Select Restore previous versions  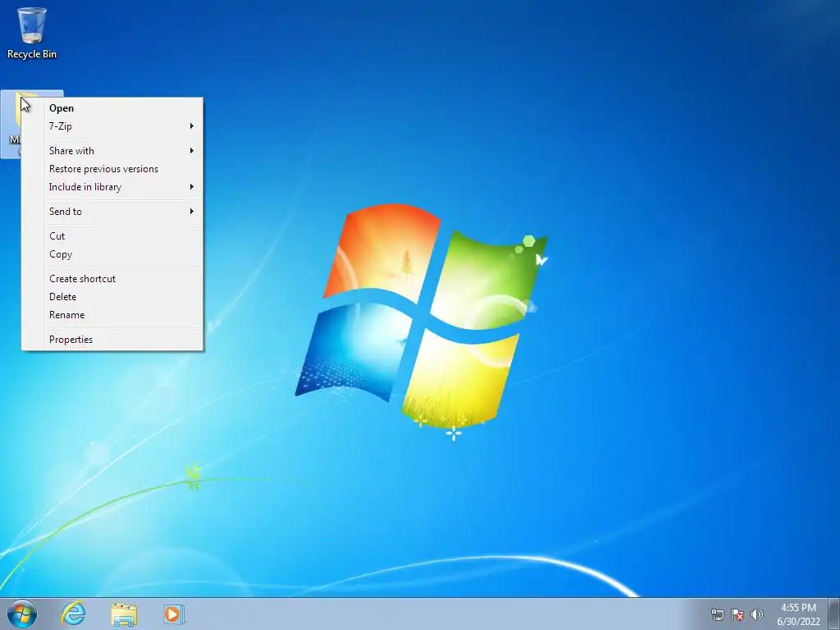click(112, 169)
